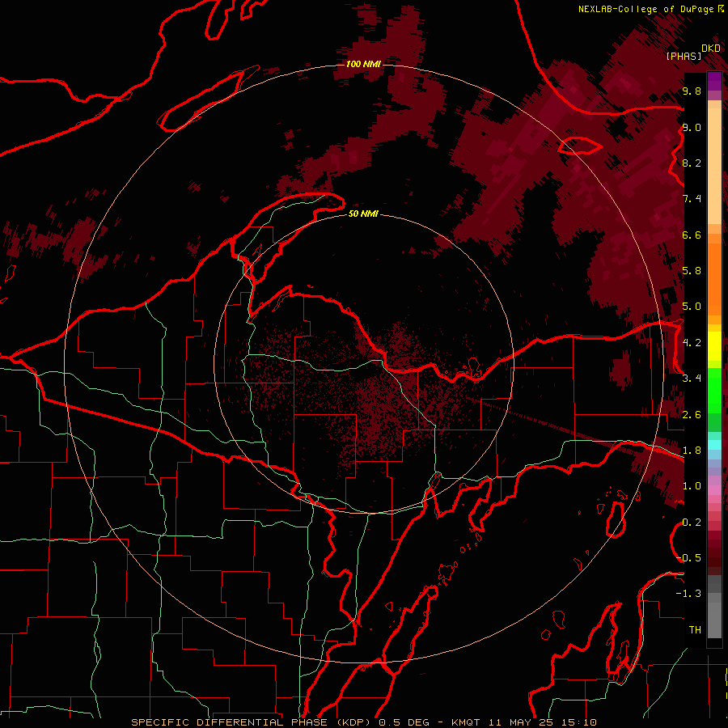This screenshot has height=728, width=728.
Task: Select the -1.3 scale value
Action: pyautogui.click(x=688, y=594)
